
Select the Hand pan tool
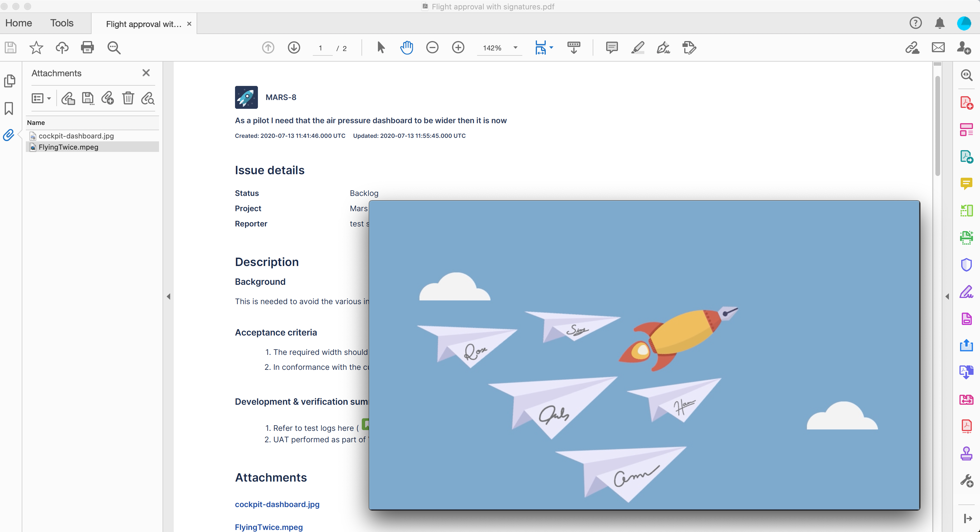[x=406, y=48]
